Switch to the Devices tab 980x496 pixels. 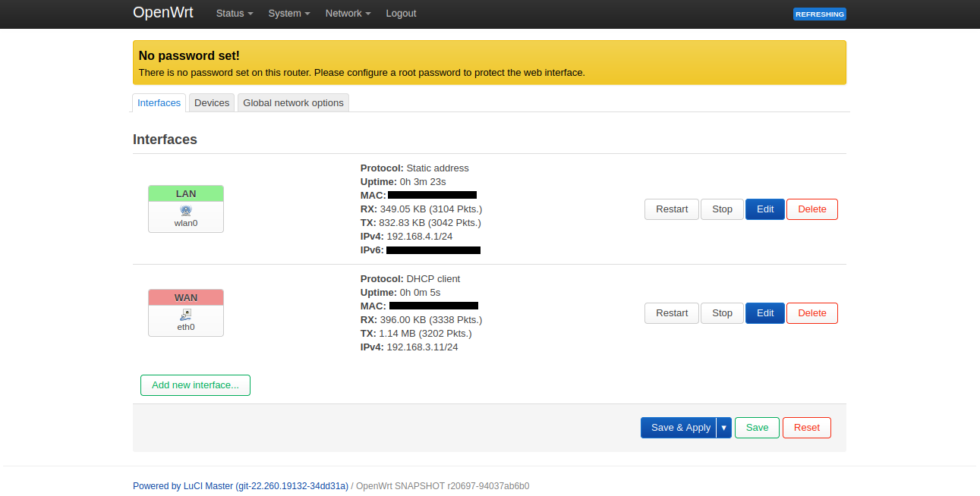(212, 103)
